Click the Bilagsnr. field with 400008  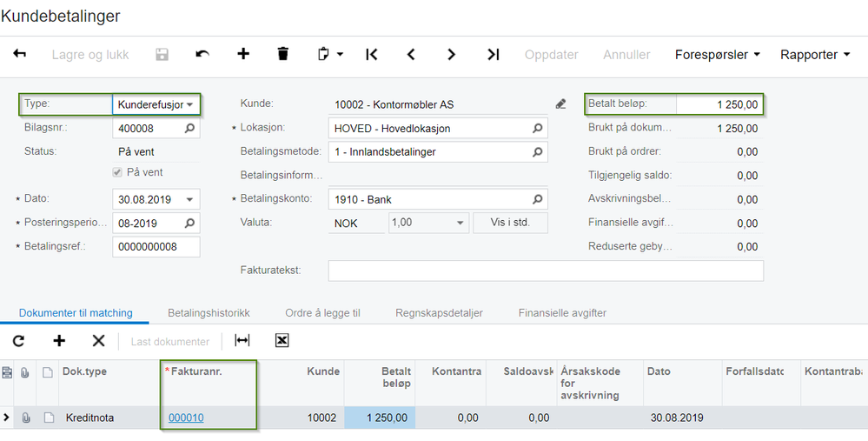click(156, 128)
